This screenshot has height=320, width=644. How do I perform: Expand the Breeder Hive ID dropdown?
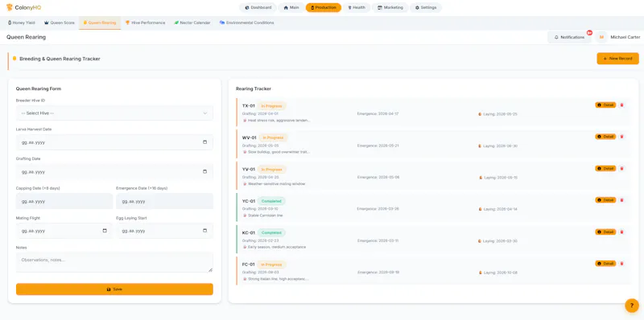point(114,113)
